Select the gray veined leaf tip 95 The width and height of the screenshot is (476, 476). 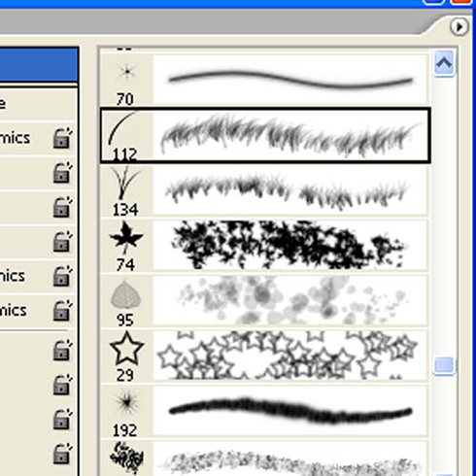click(125, 294)
